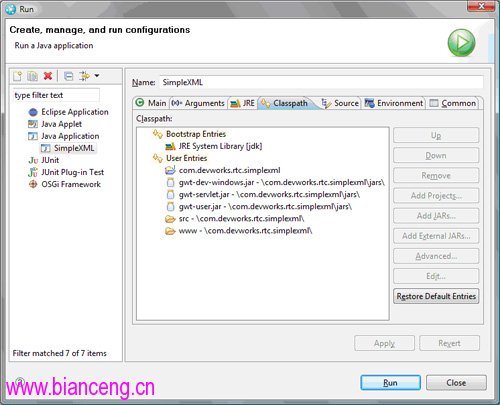Select Java Applet configuration type
This screenshot has width=500, height=405.
coord(61,124)
